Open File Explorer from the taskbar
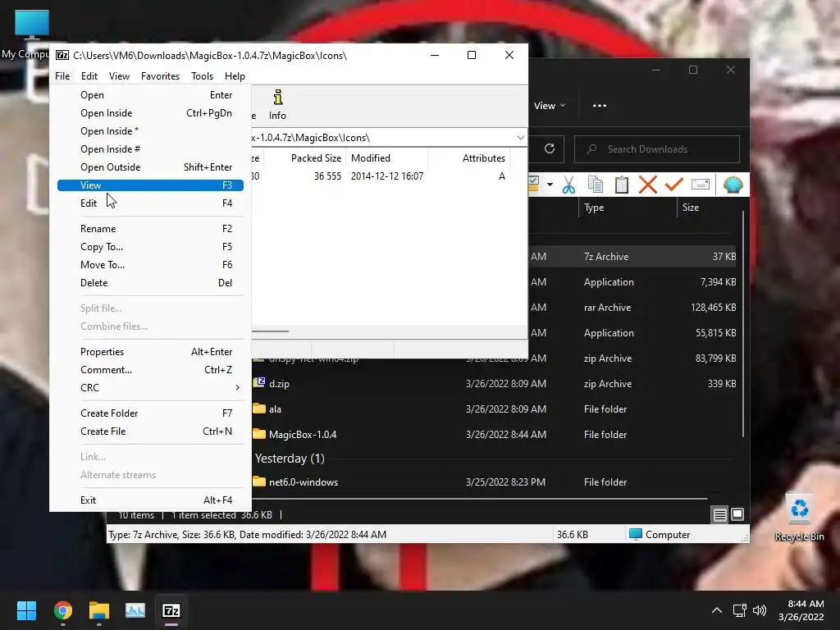 (99, 610)
